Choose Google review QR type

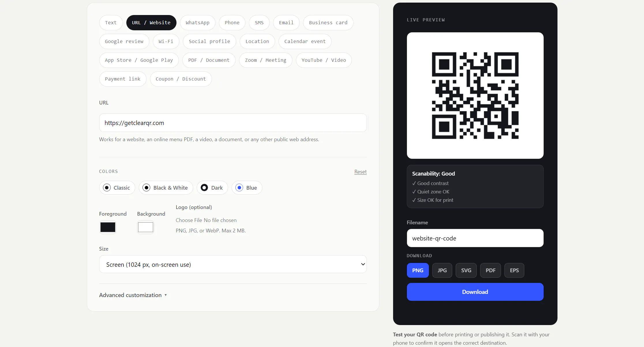pos(124,41)
